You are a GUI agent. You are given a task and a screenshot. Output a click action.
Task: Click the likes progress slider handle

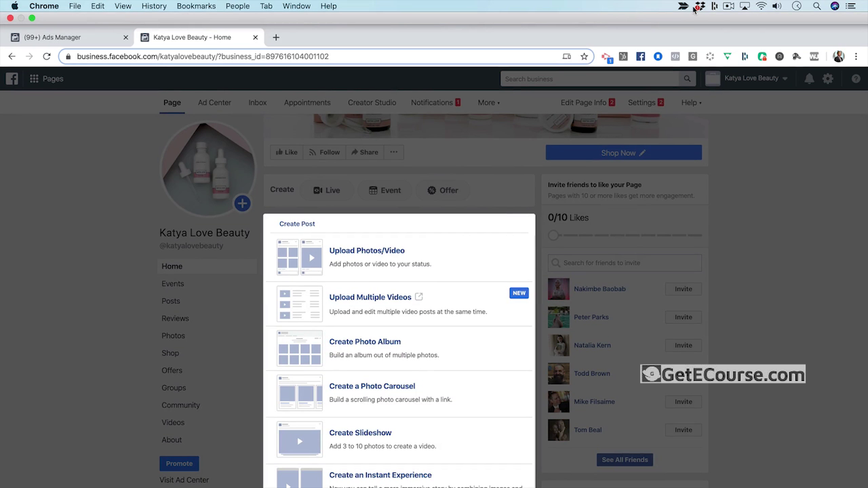(554, 235)
